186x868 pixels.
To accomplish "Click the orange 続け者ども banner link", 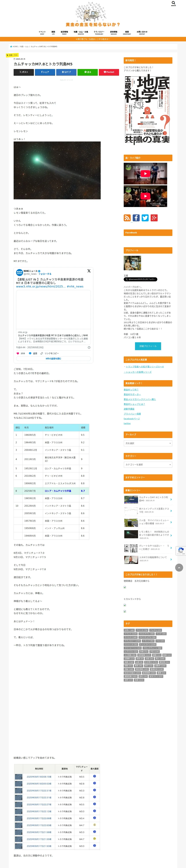I will tap(93, 39).
